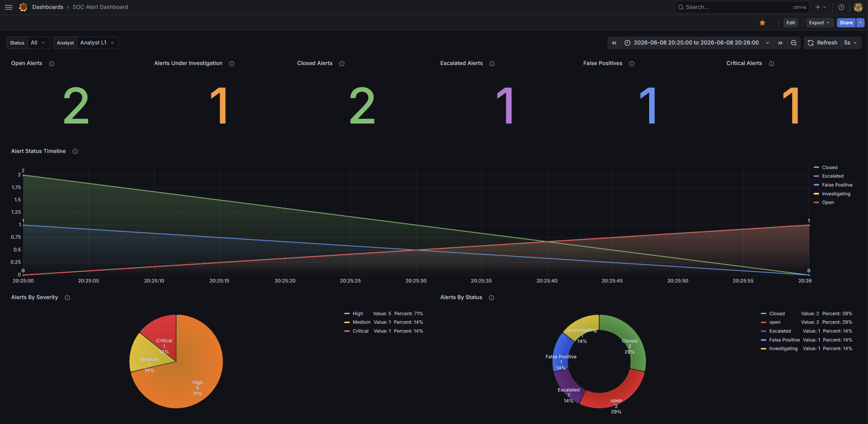The width and height of the screenshot is (868, 424).
Task: Click the Share button
Action: [x=846, y=23]
